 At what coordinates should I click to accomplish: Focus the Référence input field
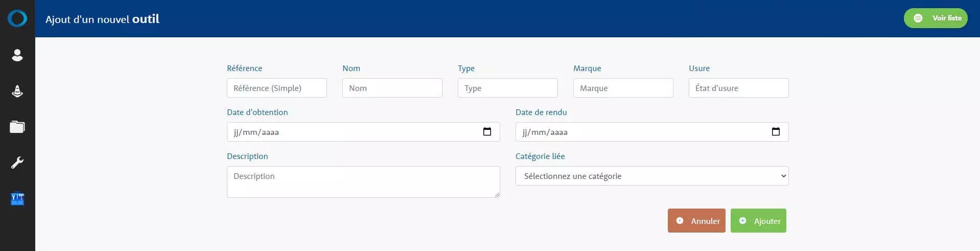(x=276, y=88)
